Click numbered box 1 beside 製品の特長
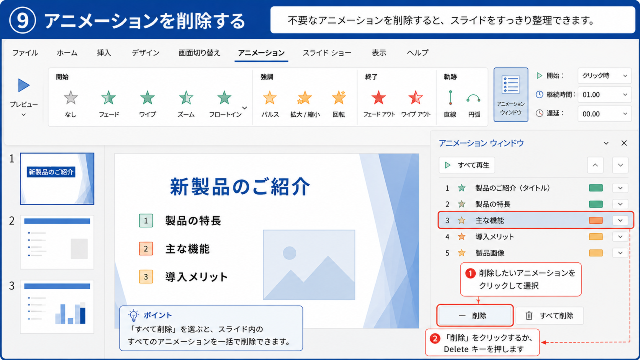The image size is (640, 360). coord(146,221)
